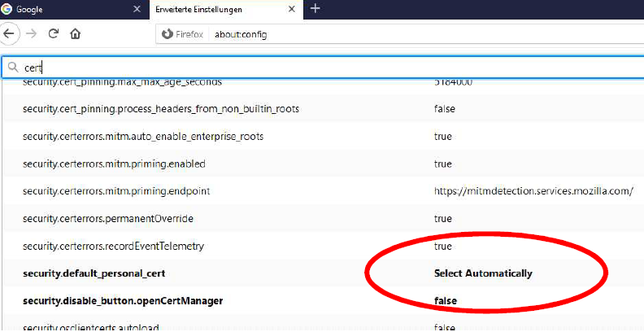Open a new tab with plus button
Screen dimensions: 644x332
click(x=315, y=9)
